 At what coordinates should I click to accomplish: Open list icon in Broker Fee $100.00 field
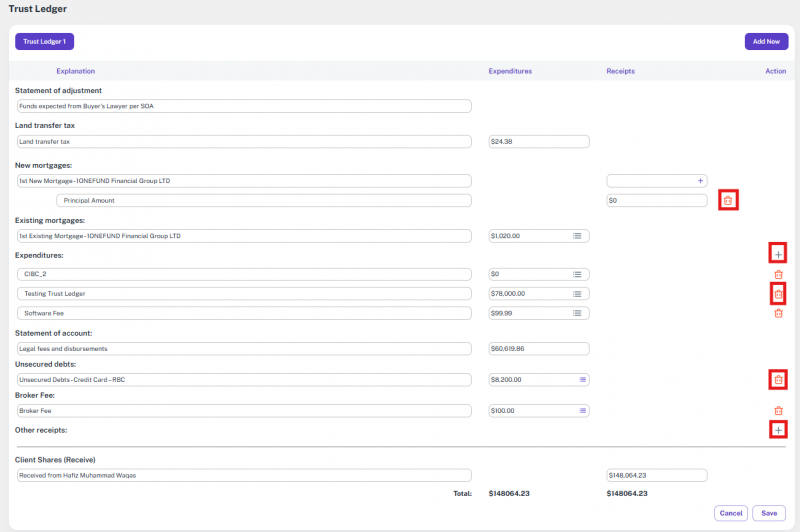582,410
